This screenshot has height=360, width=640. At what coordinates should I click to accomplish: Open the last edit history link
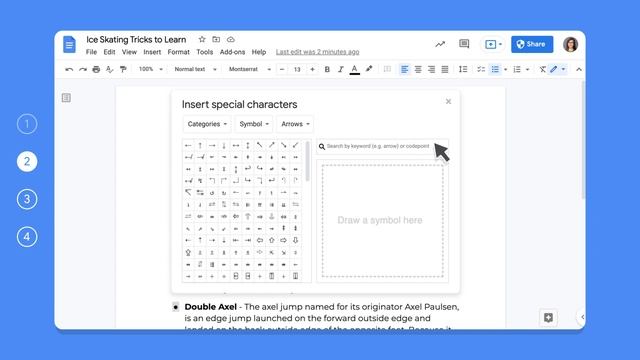pyautogui.click(x=318, y=52)
